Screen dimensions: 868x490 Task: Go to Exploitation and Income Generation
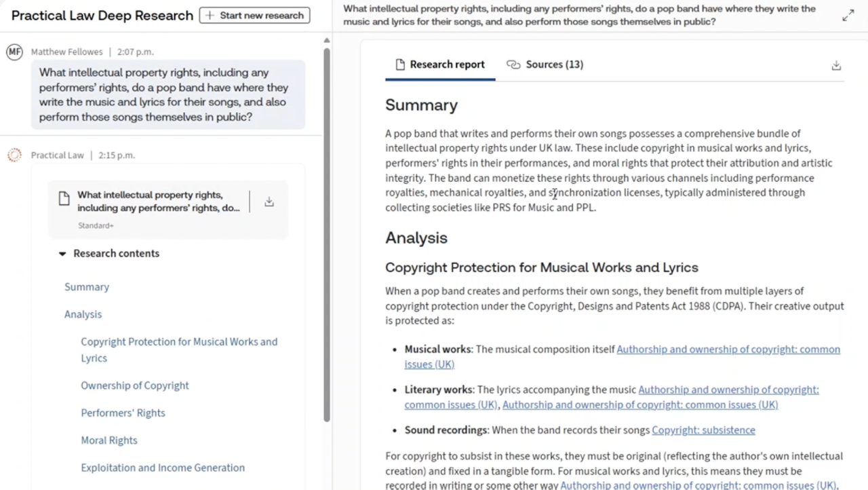(163, 468)
